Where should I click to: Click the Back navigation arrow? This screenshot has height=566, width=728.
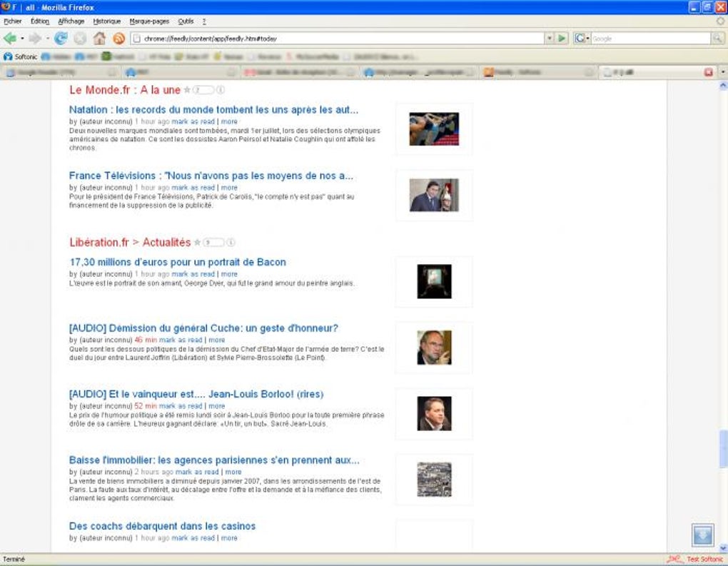coord(9,38)
